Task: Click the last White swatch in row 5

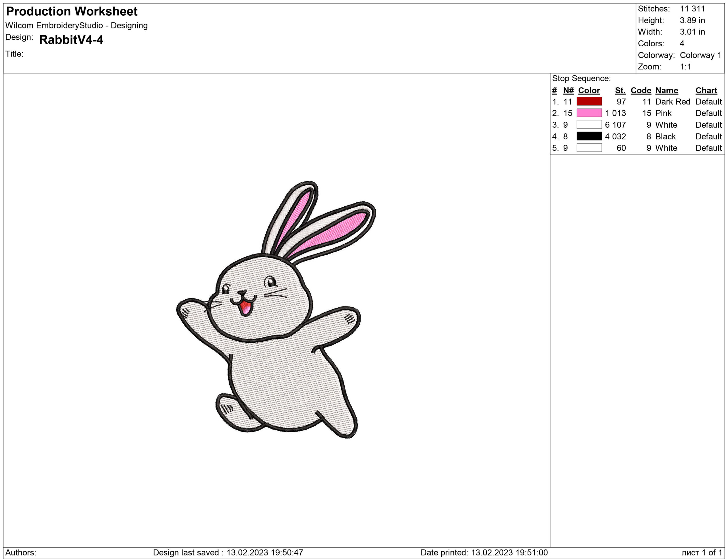Action: click(589, 148)
